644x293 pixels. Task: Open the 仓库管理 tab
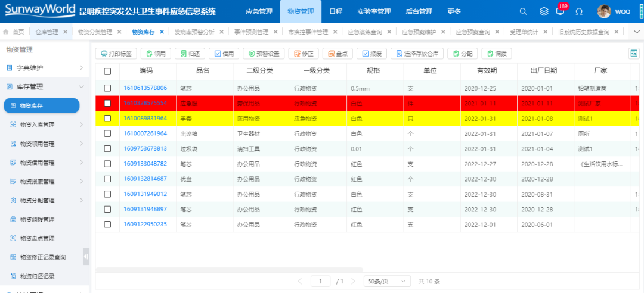coord(47,32)
